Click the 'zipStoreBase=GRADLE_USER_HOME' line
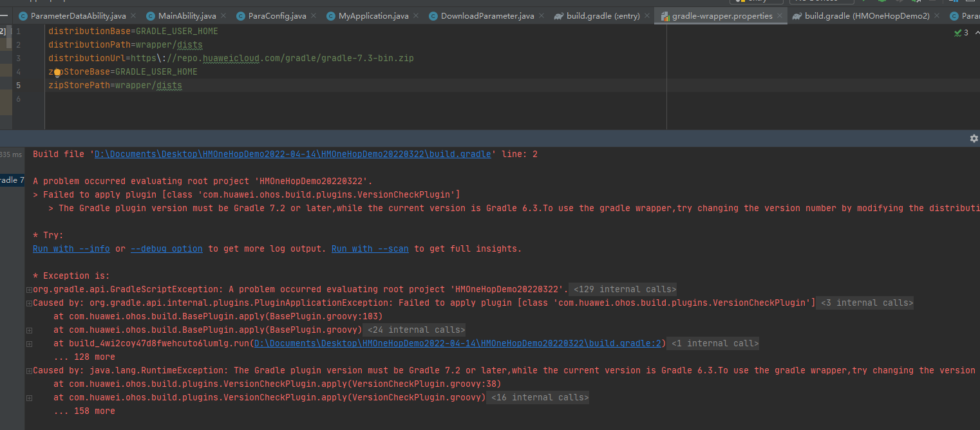Screen dimensions: 980x430 (x=123, y=71)
